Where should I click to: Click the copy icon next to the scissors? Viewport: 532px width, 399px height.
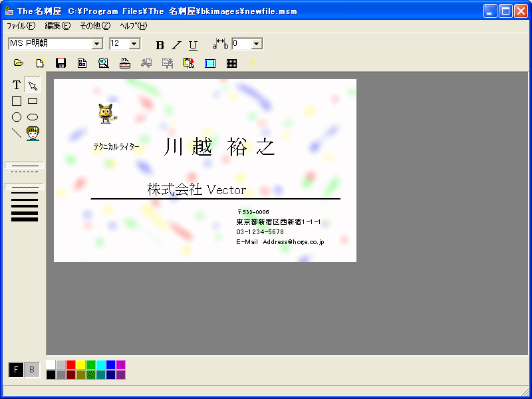pyautogui.click(x=168, y=63)
